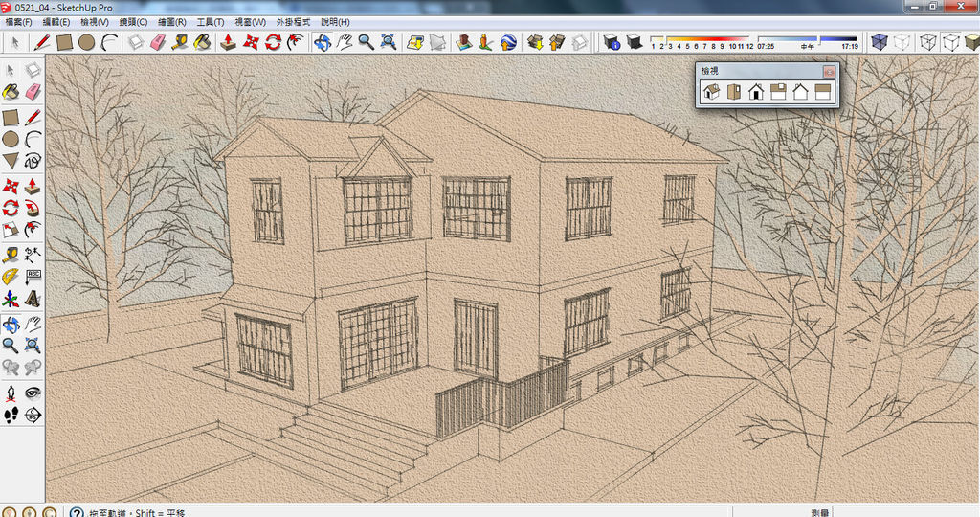Select Scale tool in left toolbar
980x517 pixels.
(x=11, y=230)
